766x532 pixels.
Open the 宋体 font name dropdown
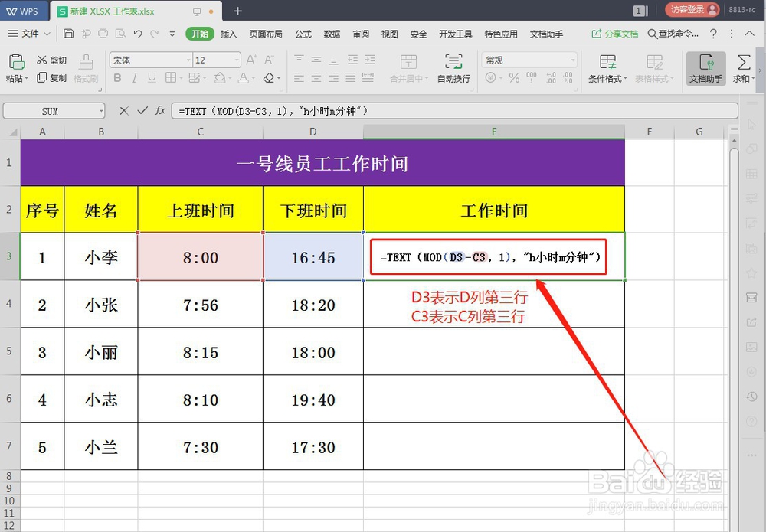point(150,60)
